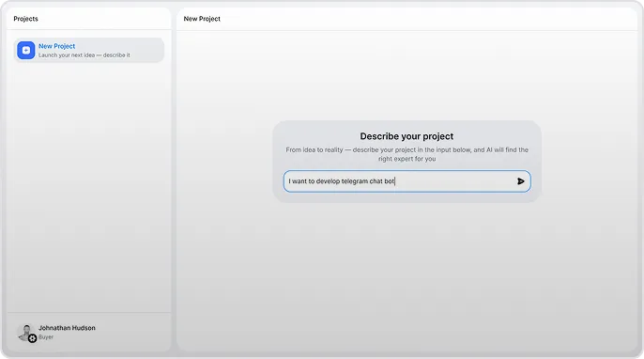Focus the project description input field
Image resolution: width=644 pixels, height=359 pixels.
click(x=406, y=181)
